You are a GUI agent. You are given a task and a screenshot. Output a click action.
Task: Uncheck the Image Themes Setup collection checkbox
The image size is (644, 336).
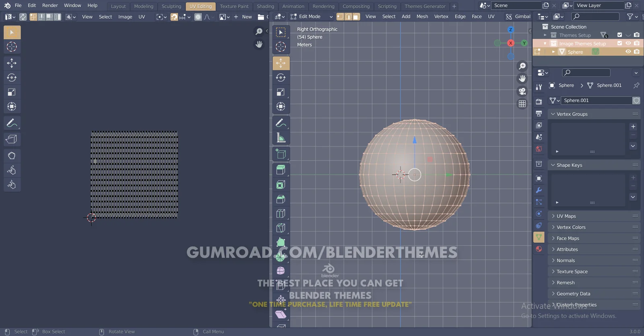[619, 43]
